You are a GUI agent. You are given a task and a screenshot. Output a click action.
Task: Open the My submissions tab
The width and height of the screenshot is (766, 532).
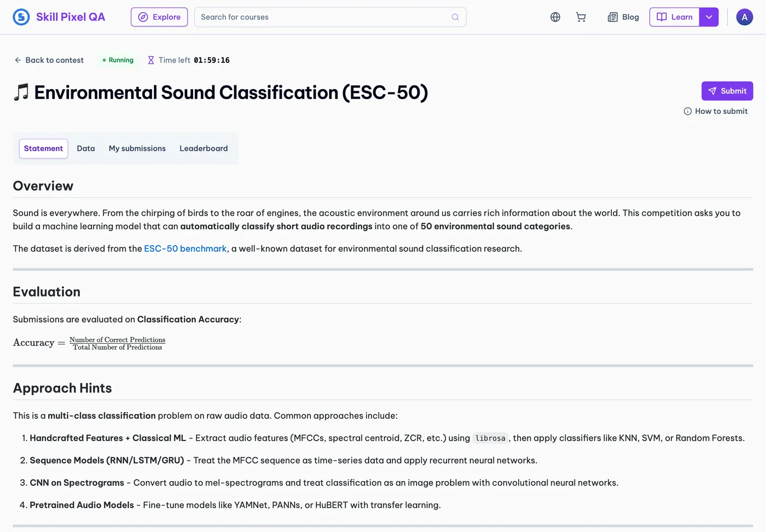coord(137,148)
